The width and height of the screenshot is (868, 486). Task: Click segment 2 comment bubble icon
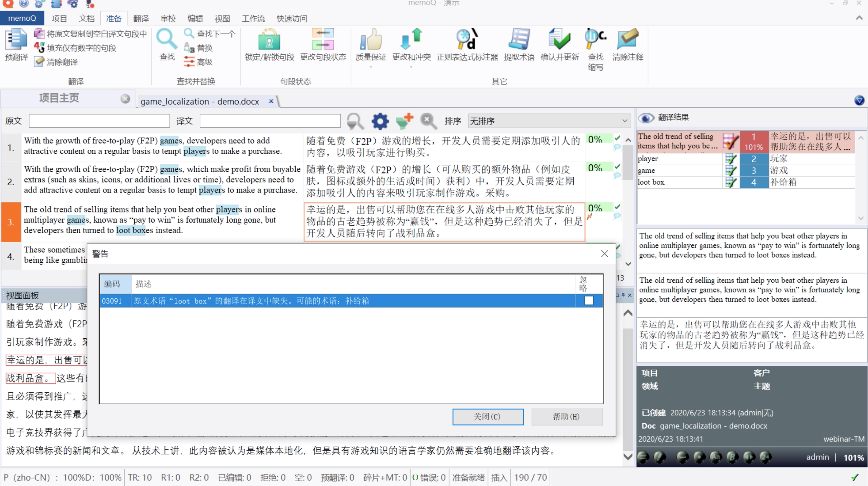(617, 175)
